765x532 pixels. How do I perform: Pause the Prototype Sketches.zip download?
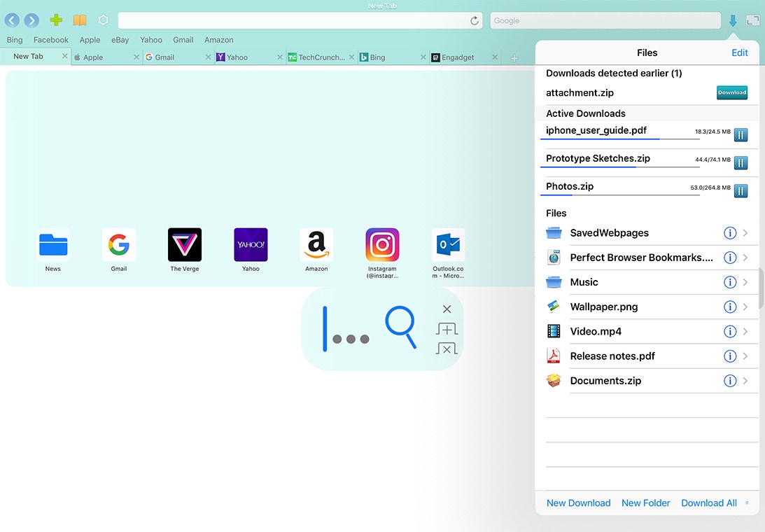(x=741, y=163)
